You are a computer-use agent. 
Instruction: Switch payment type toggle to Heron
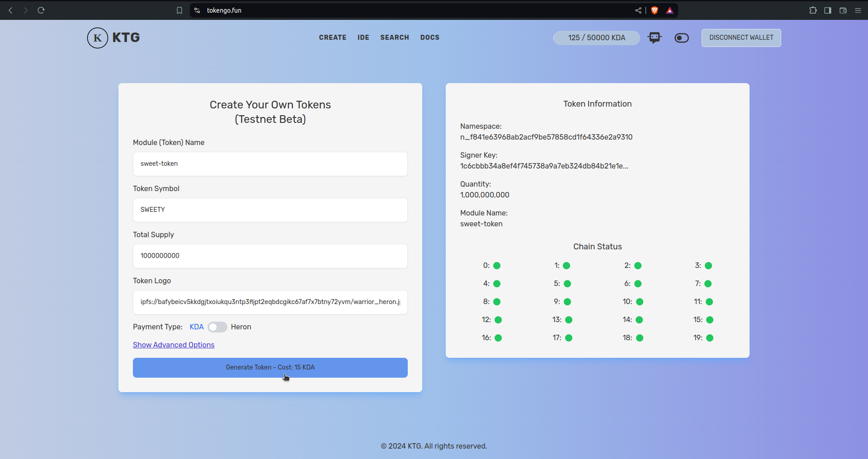pos(217,327)
